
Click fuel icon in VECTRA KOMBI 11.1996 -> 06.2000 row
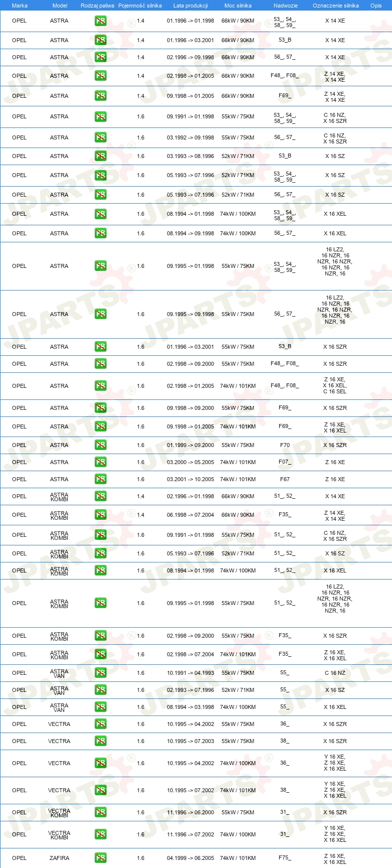[101, 812]
